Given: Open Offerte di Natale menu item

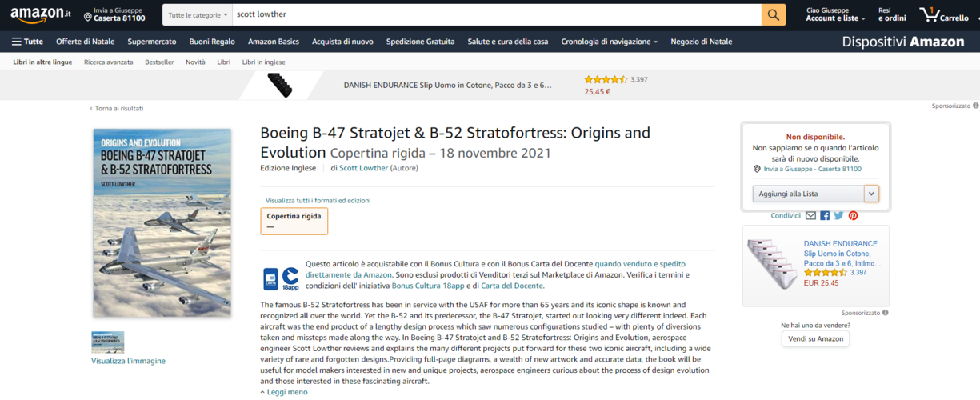Looking at the screenshot, I should pos(85,42).
